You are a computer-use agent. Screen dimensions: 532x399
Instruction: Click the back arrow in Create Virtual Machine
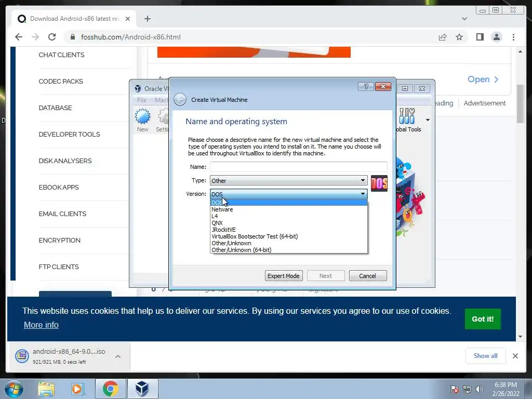180,100
